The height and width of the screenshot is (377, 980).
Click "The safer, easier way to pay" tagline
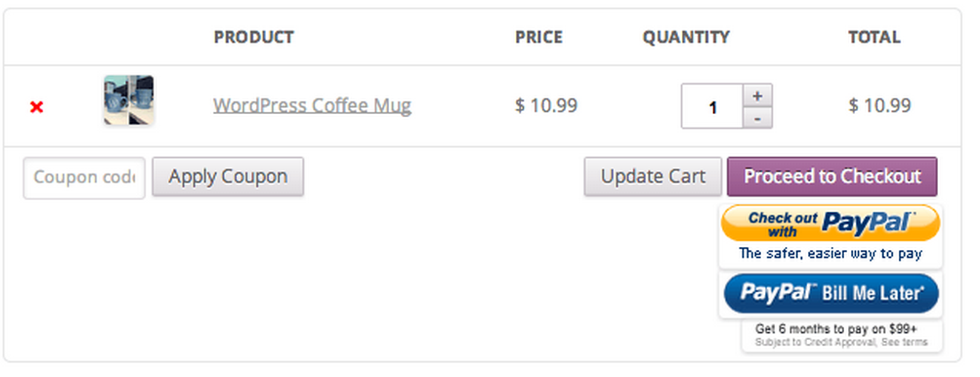coord(830,254)
